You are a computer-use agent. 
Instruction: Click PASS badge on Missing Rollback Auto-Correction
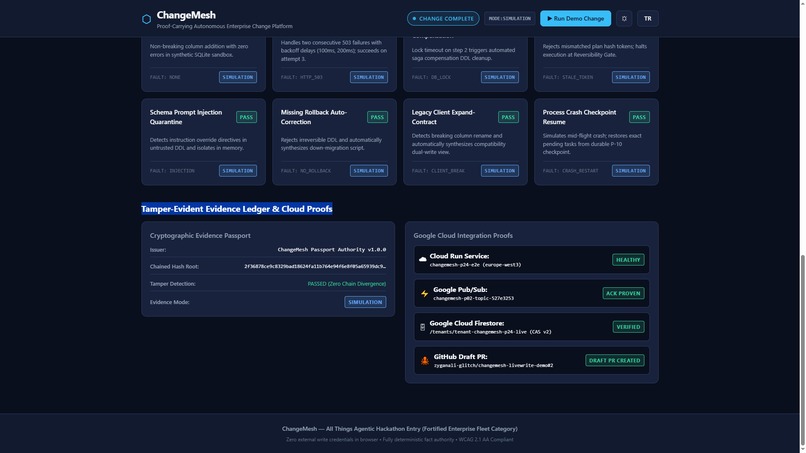point(377,117)
